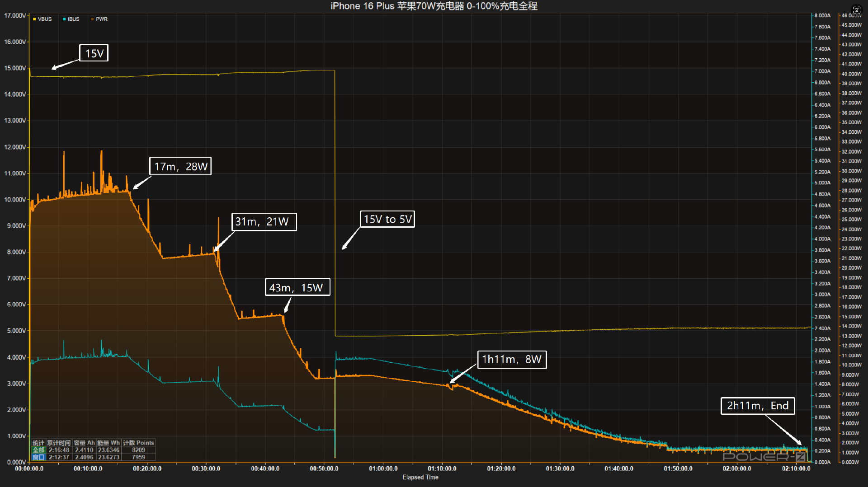Click the 2.400A current axis label
868x487 pixels.
(x=822, y=328)
